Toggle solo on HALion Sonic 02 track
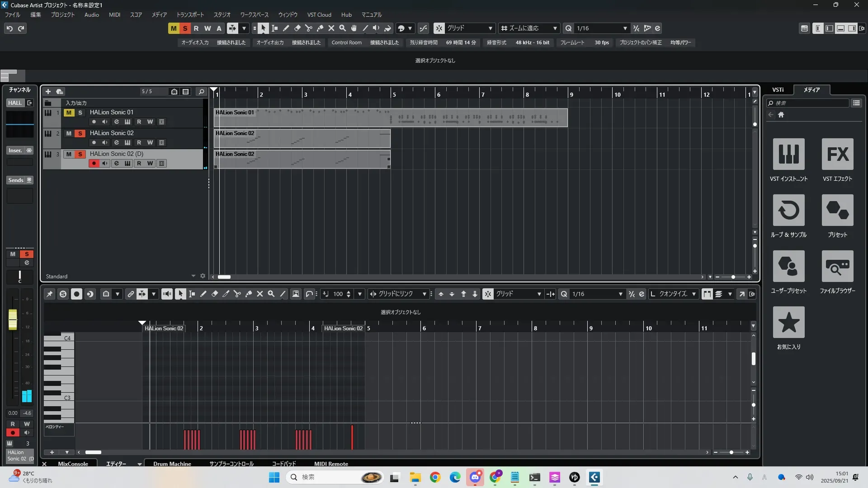The height and width of the screenshot is (488, 868). [x=80, y=133]
